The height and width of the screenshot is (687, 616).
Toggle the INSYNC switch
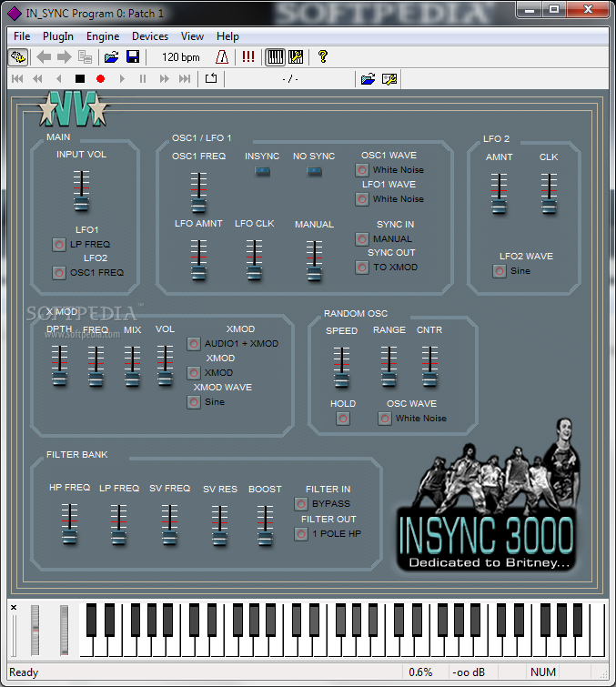coord(262,171)
